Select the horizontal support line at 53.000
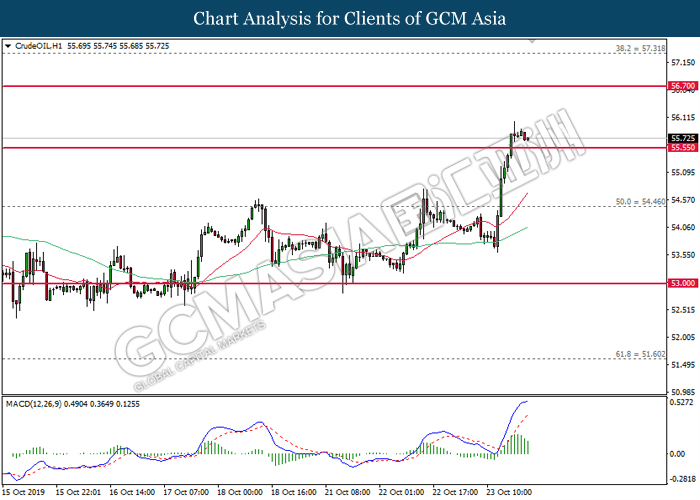 334,283
